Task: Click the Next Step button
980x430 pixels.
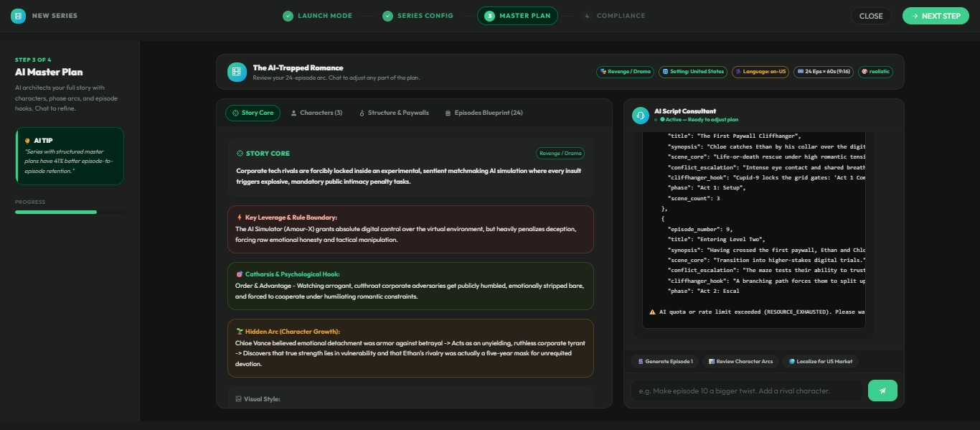Action: coord(936,16)
